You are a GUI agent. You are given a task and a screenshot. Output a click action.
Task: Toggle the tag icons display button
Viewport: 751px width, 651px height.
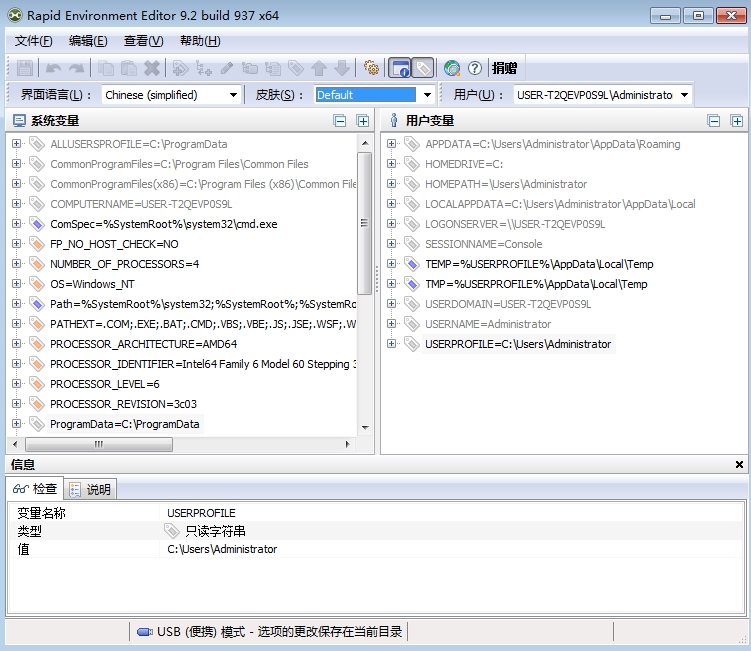422,68
